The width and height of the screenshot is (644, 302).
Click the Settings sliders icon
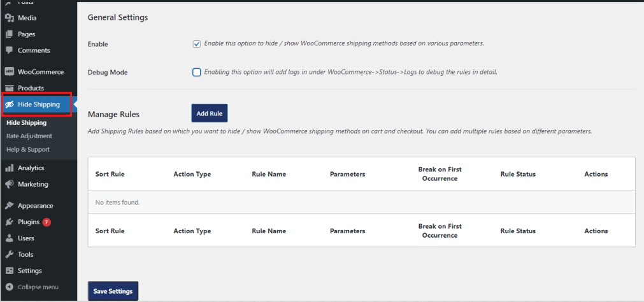[10, 271]
